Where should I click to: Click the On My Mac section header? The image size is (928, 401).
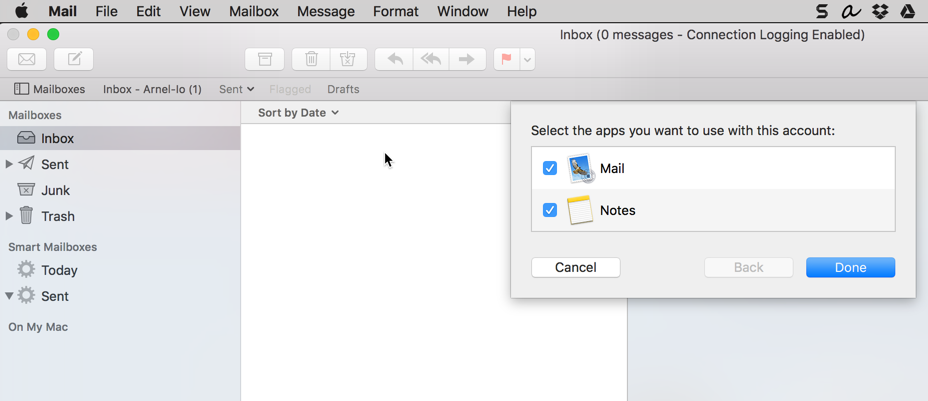38,327
